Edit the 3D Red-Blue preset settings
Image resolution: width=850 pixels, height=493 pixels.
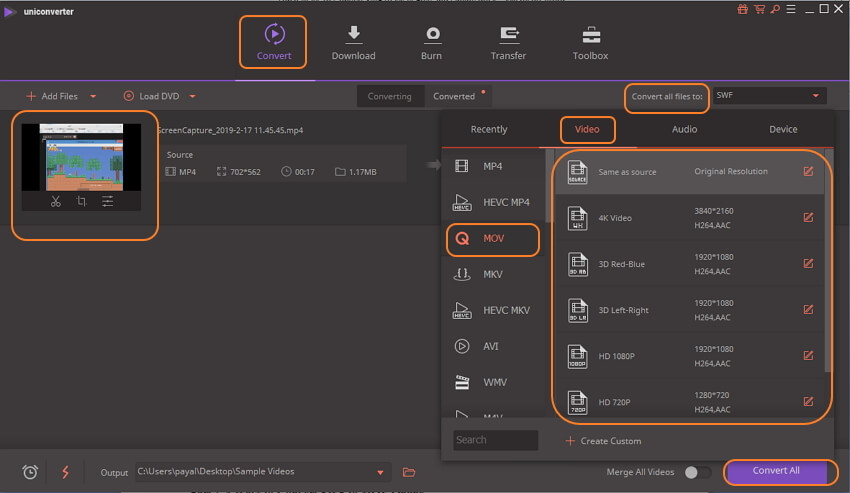coord(808,264)
